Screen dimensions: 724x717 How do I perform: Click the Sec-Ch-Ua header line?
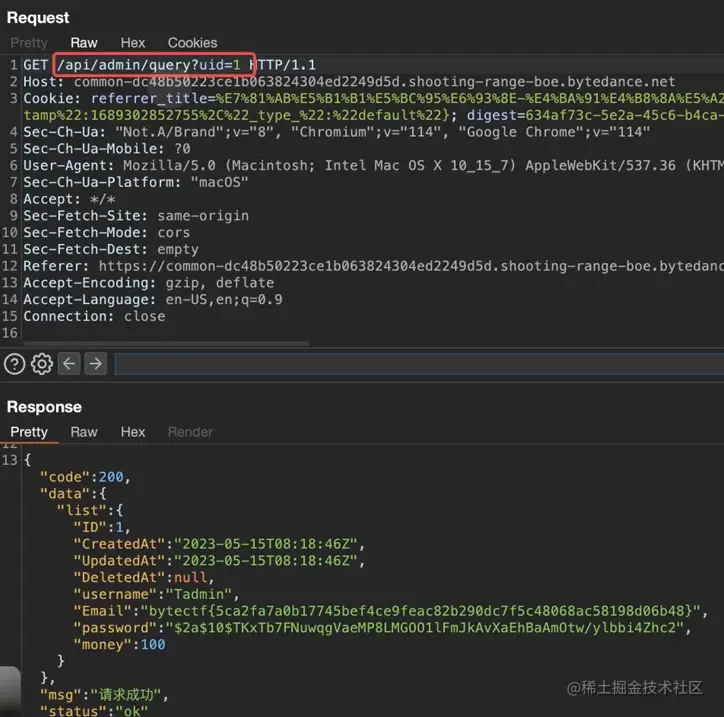coord(337,132)
